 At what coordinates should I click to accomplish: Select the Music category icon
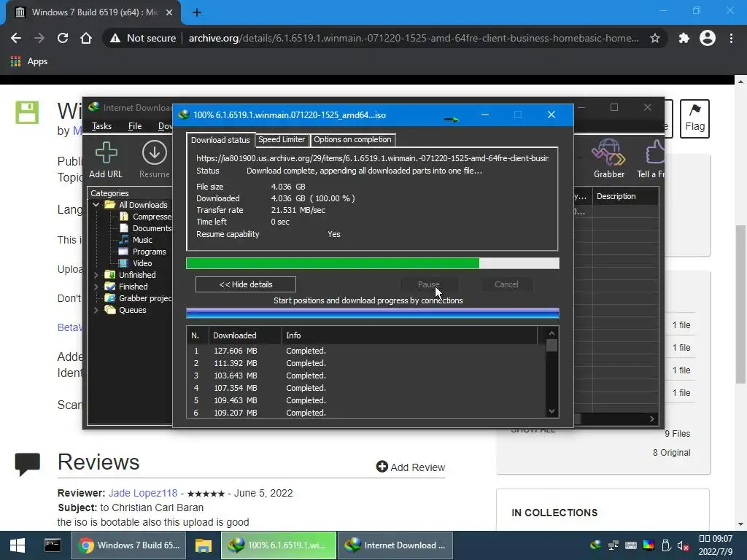point(124,240)
